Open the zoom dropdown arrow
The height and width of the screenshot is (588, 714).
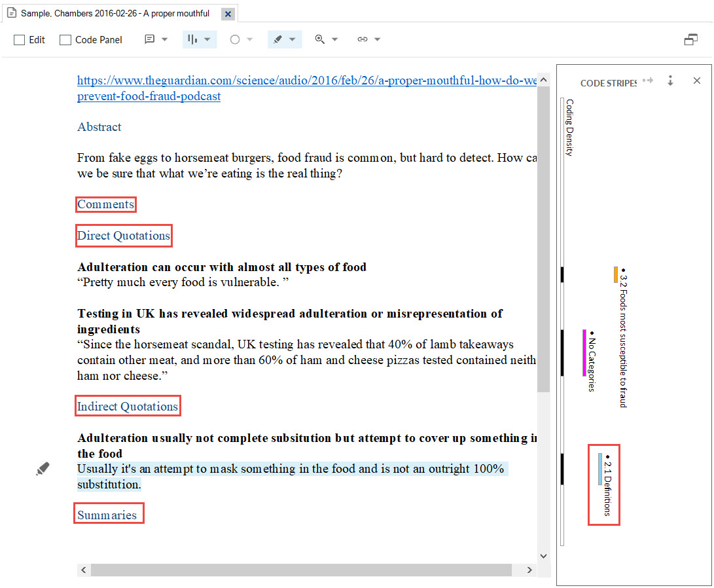tap(334, 40)
